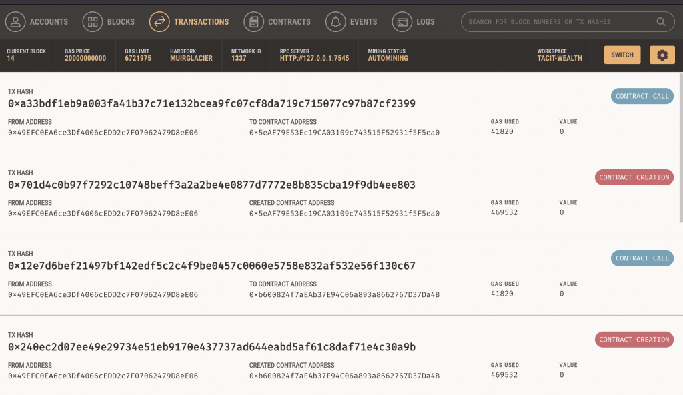
Task: Click to contract address of 0xa33bdf transaction
Action: click(x=344, y=132)
